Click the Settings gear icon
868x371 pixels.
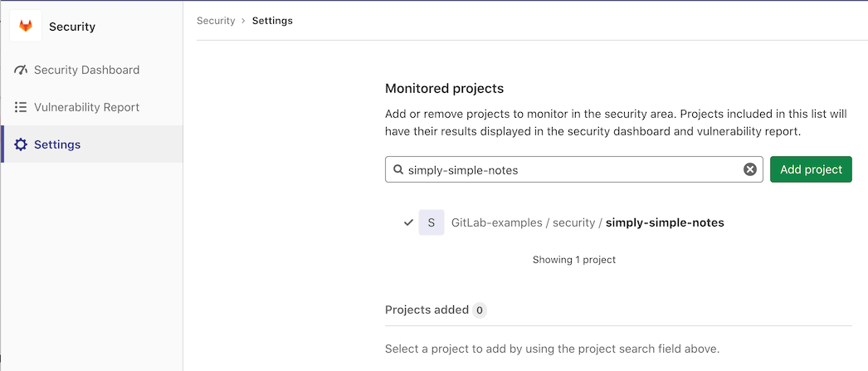pos(21,144)
